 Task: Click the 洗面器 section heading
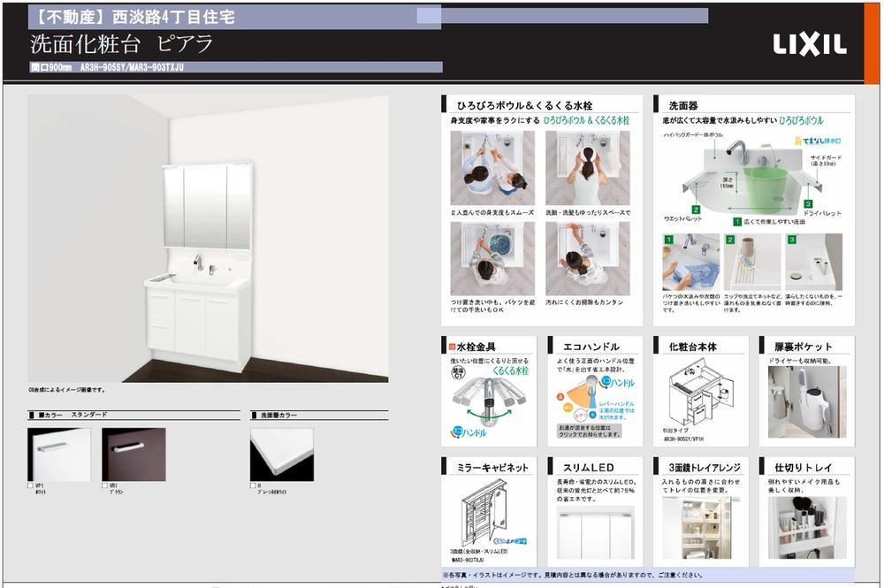pos(683,105)
